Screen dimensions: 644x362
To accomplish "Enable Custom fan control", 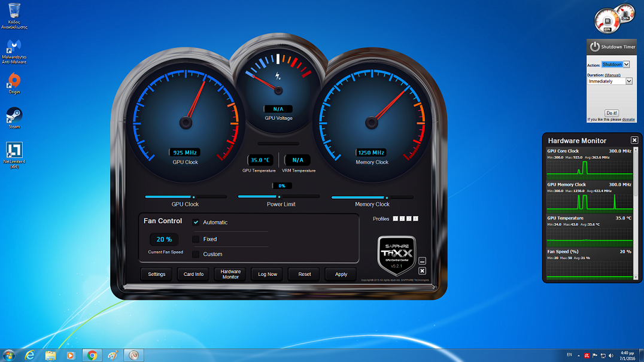I will click(x=196, y=254).
